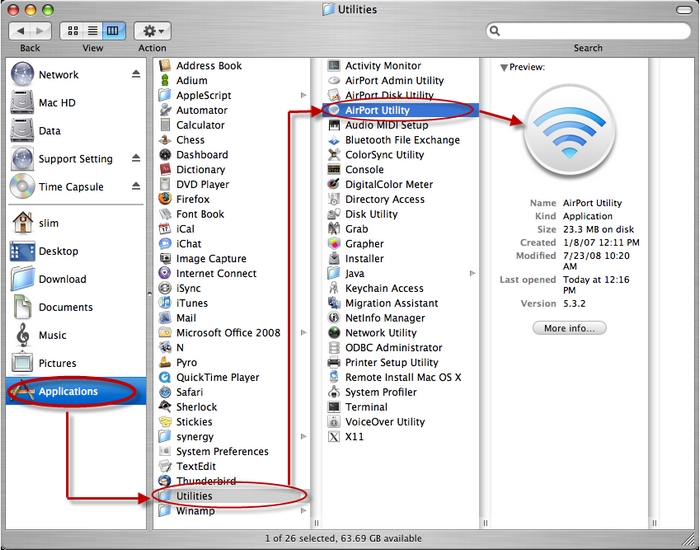Select the Dashboard application
Screen dimensions: 700x550
click(231, 154)
